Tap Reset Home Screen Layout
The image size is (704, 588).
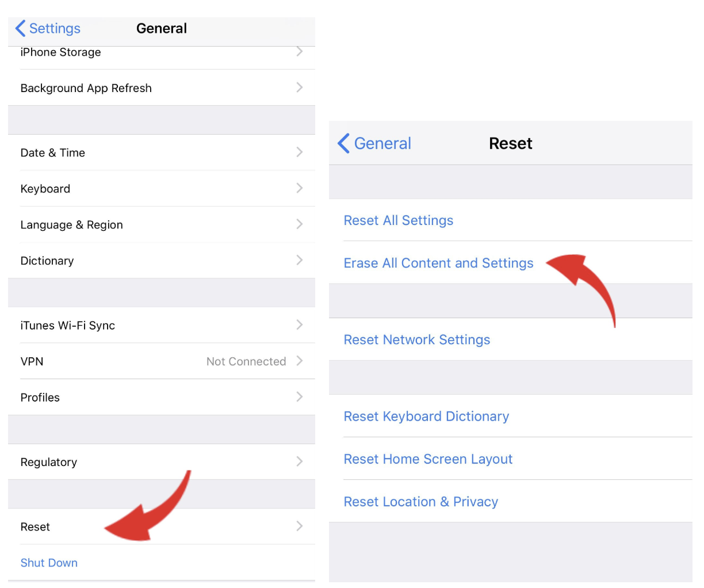428,459
